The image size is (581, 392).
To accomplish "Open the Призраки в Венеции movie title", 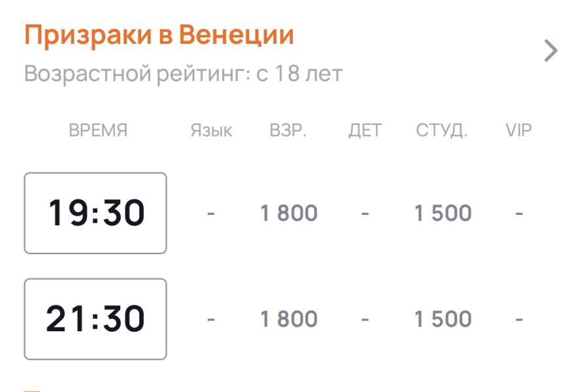I will (159, 35).
